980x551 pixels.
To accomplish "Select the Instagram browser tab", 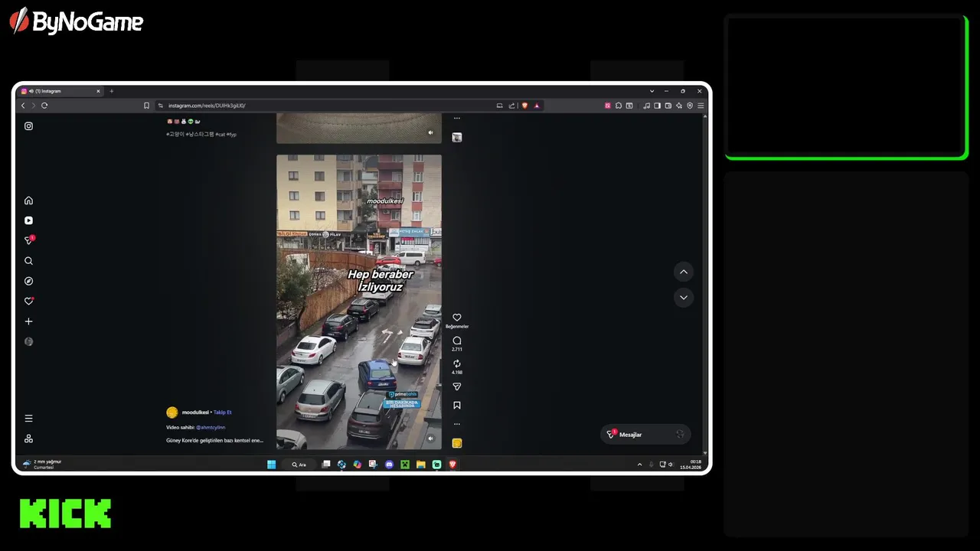I will [60, 91].
